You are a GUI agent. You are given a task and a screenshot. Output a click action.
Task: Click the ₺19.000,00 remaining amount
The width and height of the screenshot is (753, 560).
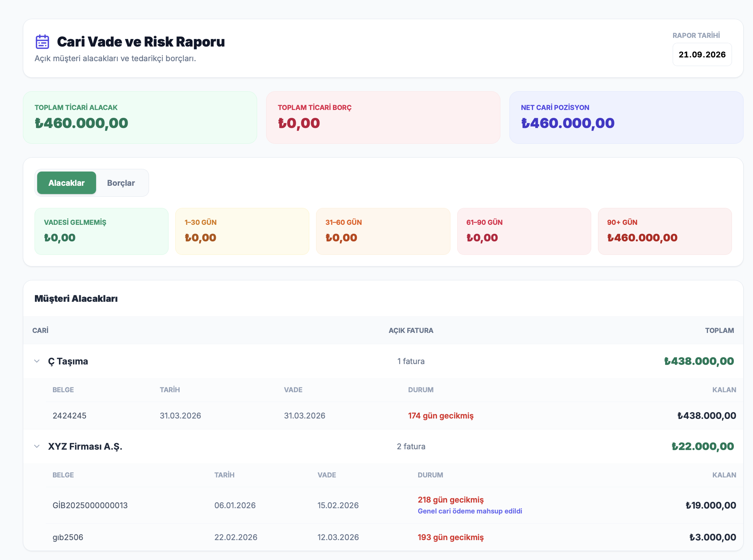(711, 505)
